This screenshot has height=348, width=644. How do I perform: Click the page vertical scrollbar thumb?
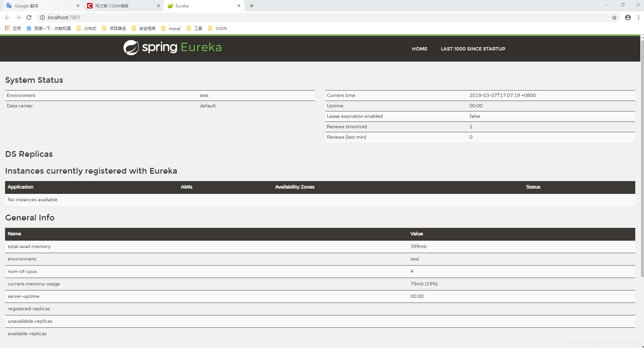click(642, 158)
